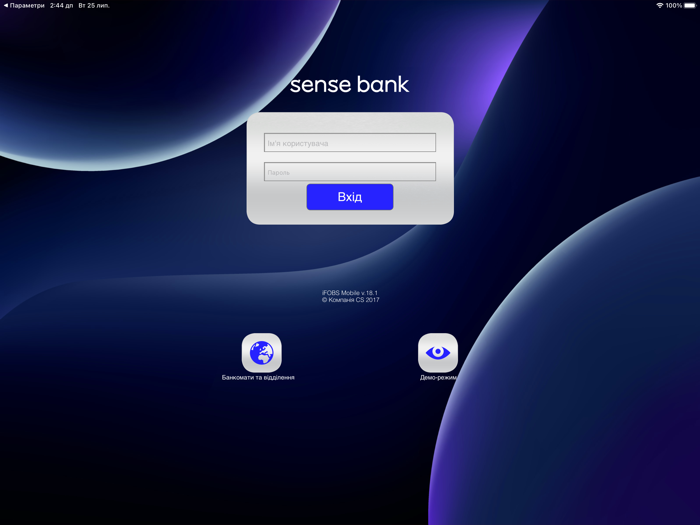
Task: Tap the Вт 25 лип. date text
Action: 94,5
